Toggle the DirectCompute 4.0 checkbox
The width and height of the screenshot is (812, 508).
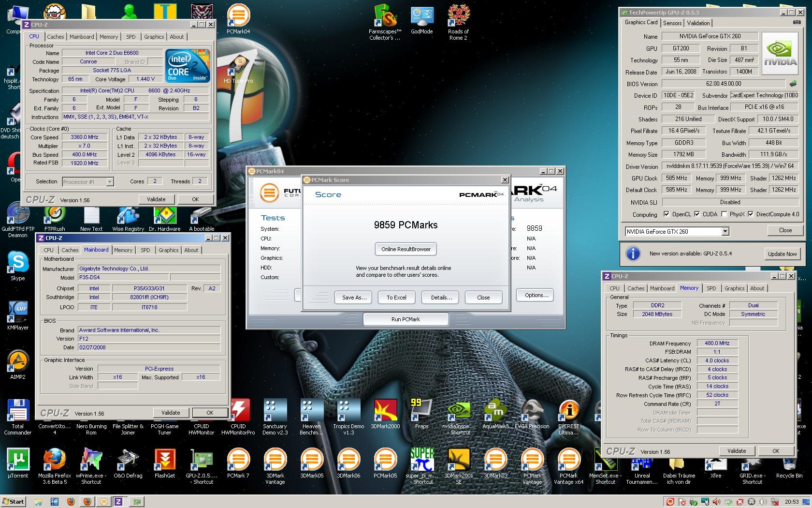[x=751, y=214]
